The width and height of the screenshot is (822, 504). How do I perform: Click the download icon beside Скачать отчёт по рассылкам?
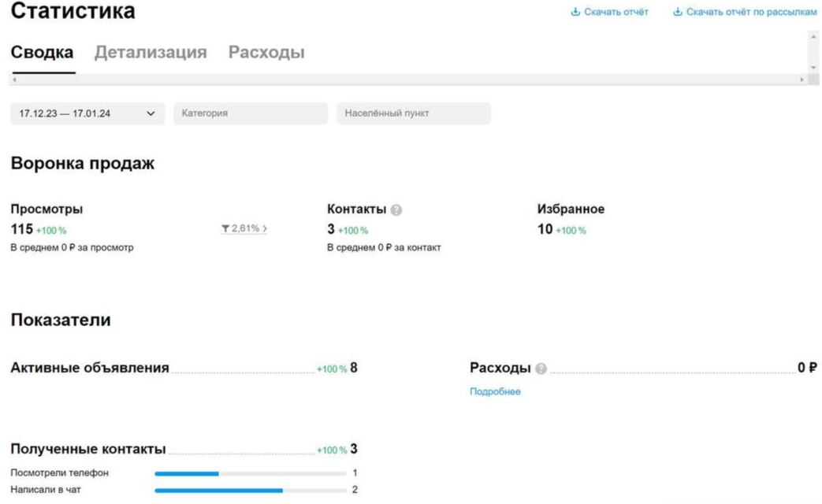click(x=677, y=12)
